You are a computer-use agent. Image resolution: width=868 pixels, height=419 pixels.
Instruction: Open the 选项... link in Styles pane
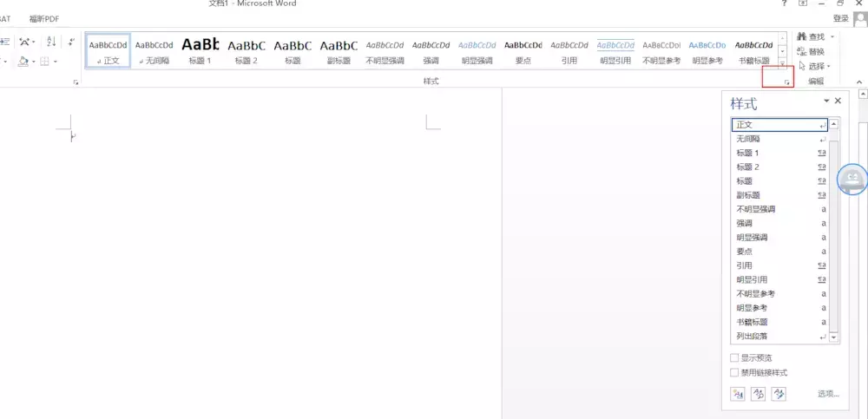(x=829, y=394)
